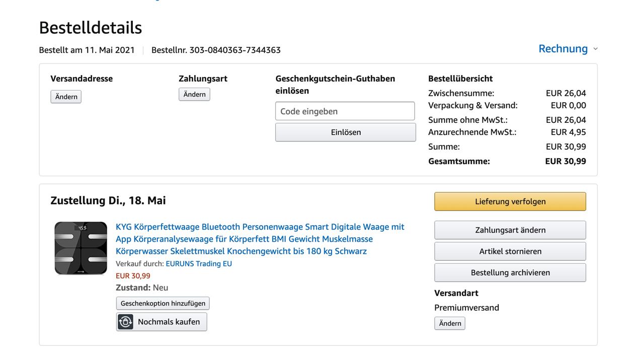Click the buy-again cart icon
This screenshot has height=355, width=644.
point(126,322)
